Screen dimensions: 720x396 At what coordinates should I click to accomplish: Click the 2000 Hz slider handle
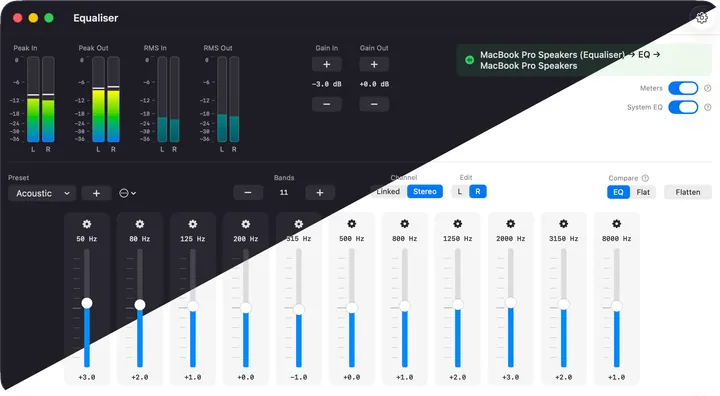[511, 303]
